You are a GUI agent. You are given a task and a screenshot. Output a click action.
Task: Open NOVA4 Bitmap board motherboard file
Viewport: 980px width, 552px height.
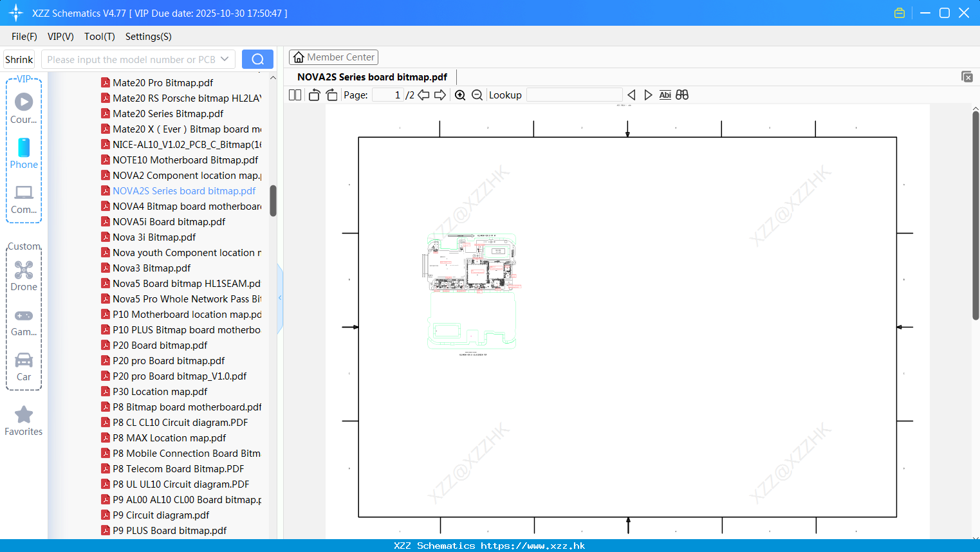187,206
